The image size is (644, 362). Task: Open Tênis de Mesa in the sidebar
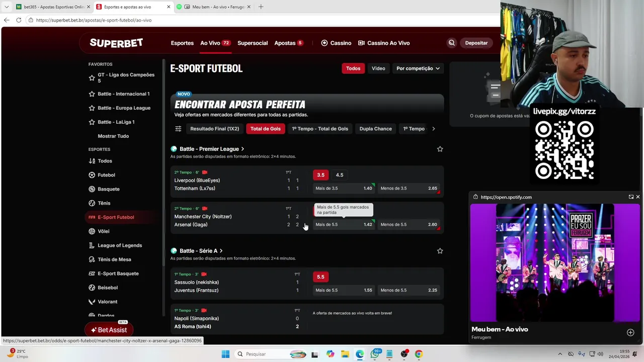click(114, 259)
